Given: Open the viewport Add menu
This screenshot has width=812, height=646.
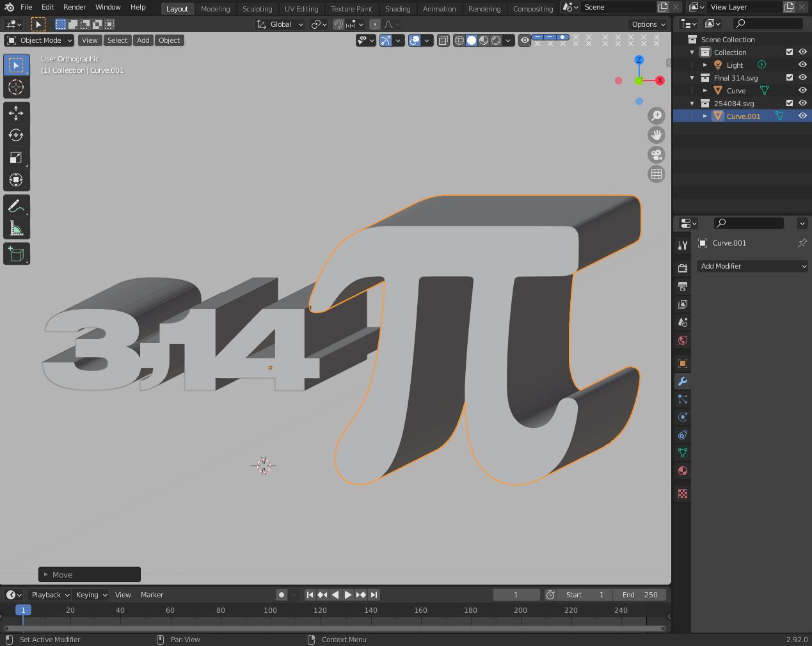Looking at the screenshot, I should pos(143,40).
